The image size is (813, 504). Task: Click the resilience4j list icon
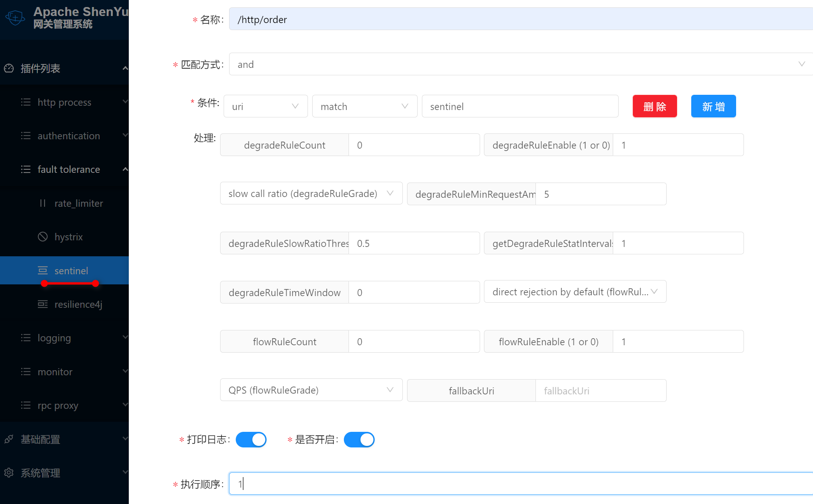pos(43,304)
